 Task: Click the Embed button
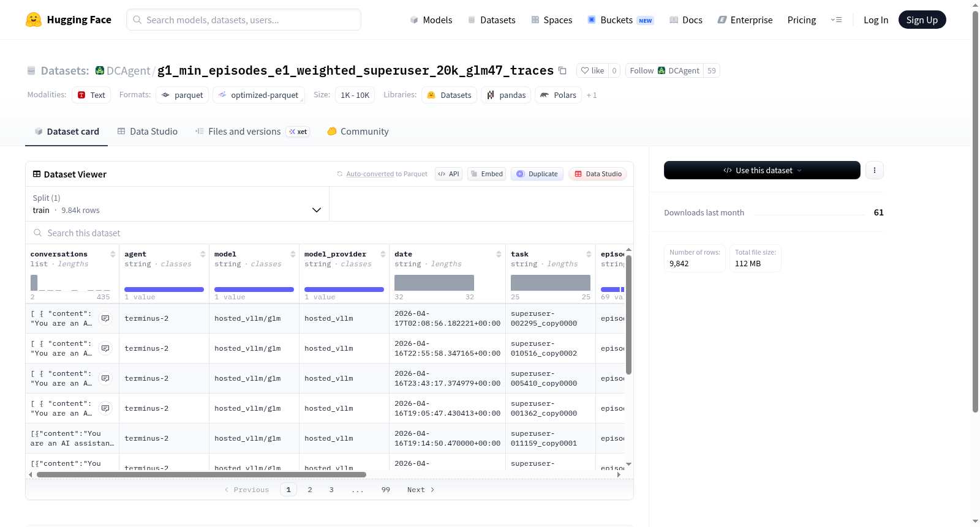pos(487,174)
